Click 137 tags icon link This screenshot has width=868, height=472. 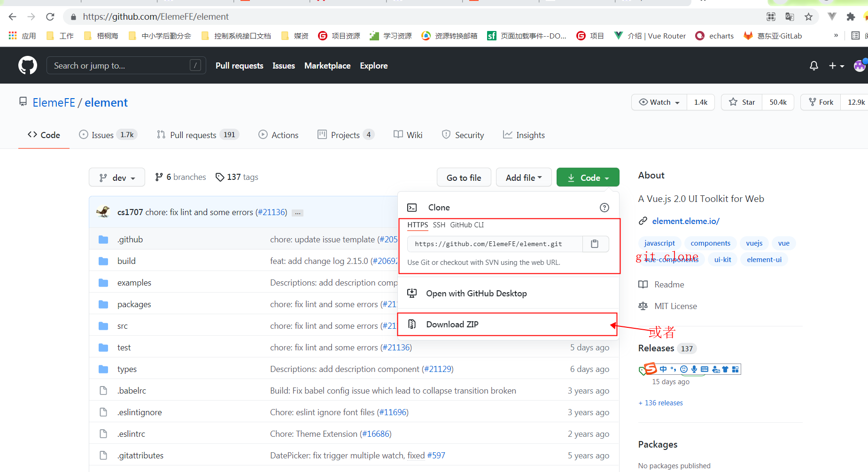pyautogui.click(x=237, y=177)
